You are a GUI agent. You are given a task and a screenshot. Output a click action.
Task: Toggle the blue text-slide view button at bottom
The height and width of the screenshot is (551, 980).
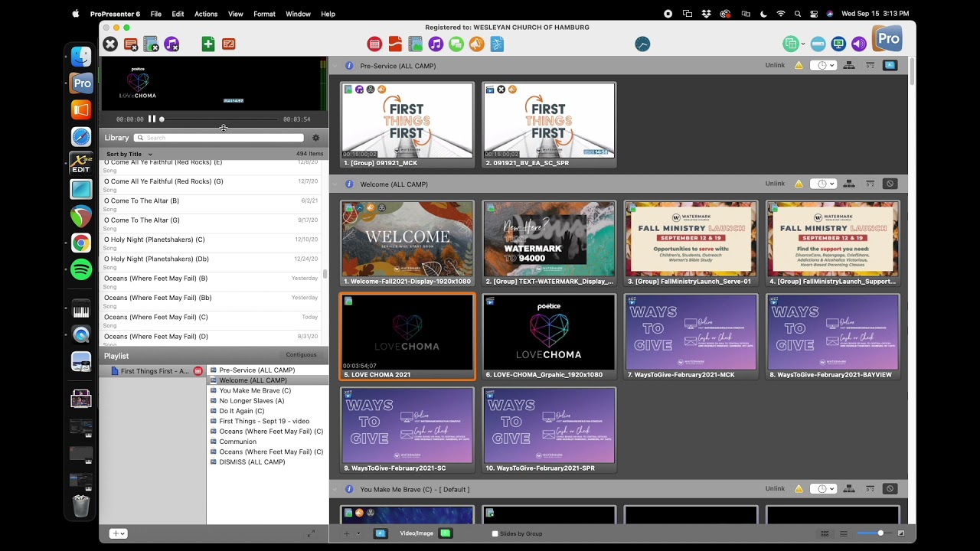(381, 533)
